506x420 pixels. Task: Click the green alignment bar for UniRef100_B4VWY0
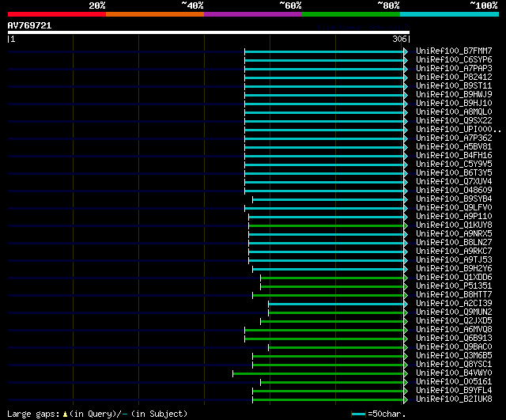tap(318, 374)
